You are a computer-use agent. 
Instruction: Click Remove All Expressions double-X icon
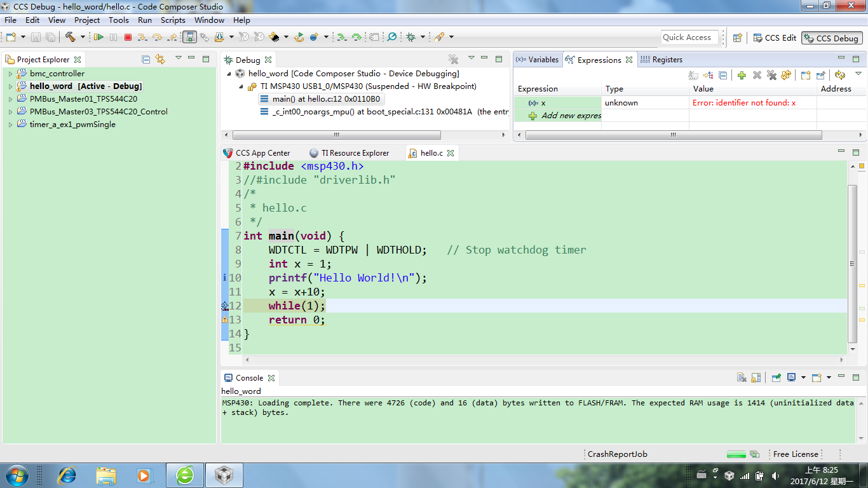tap(771, 75)
